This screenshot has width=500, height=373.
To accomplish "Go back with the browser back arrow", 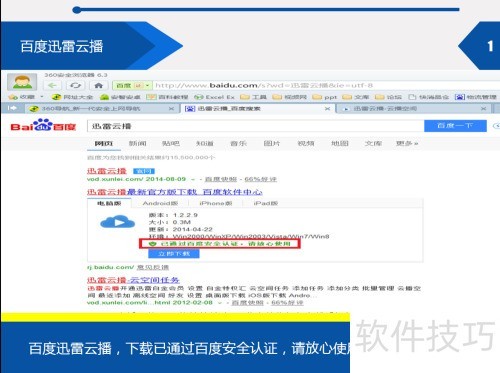I will (x=52, y=86).
